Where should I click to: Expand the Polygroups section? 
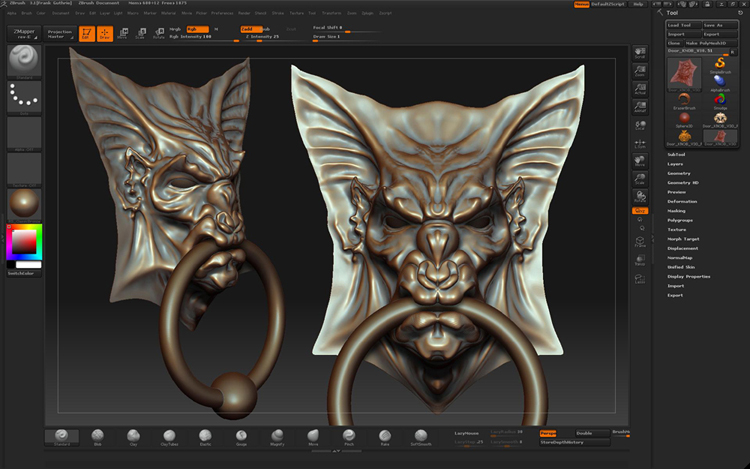[680, 220]
